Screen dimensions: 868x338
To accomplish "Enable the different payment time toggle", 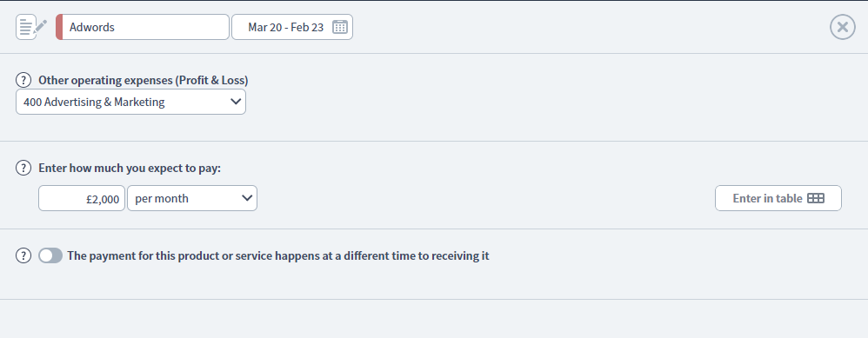I will [x=50, y=255].
